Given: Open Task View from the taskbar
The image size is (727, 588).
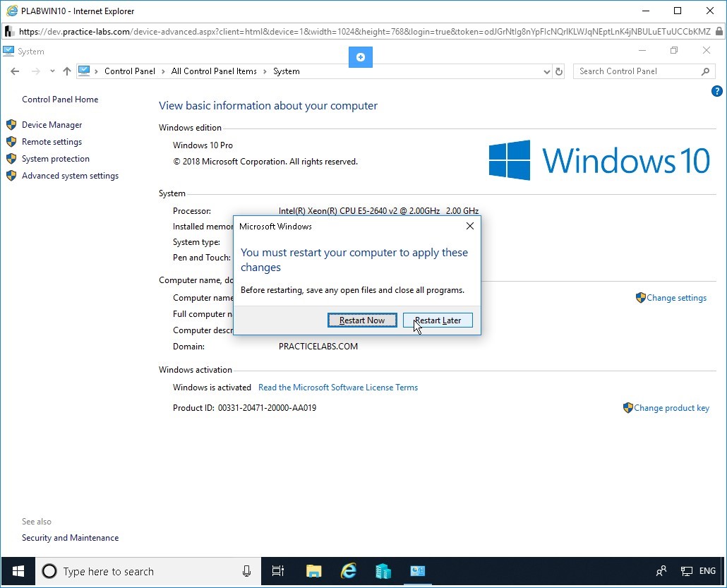Looking at the screenshot, I should click(277, 571).
